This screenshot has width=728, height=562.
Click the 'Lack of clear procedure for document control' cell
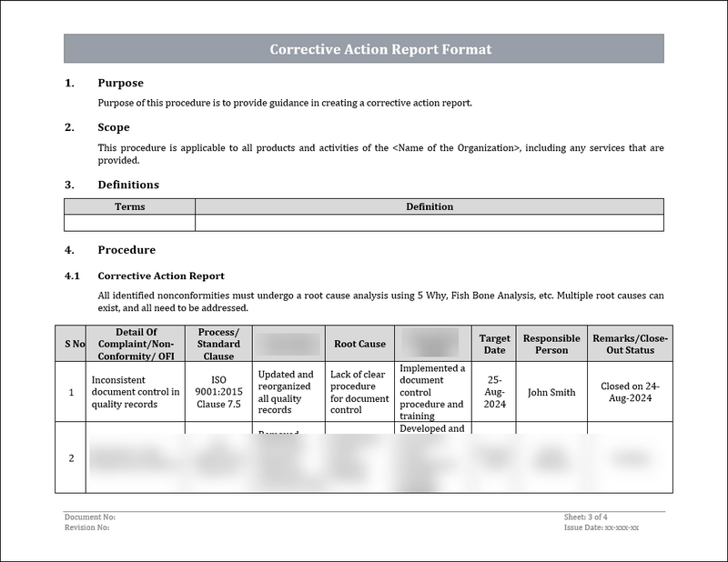[359, 392]
